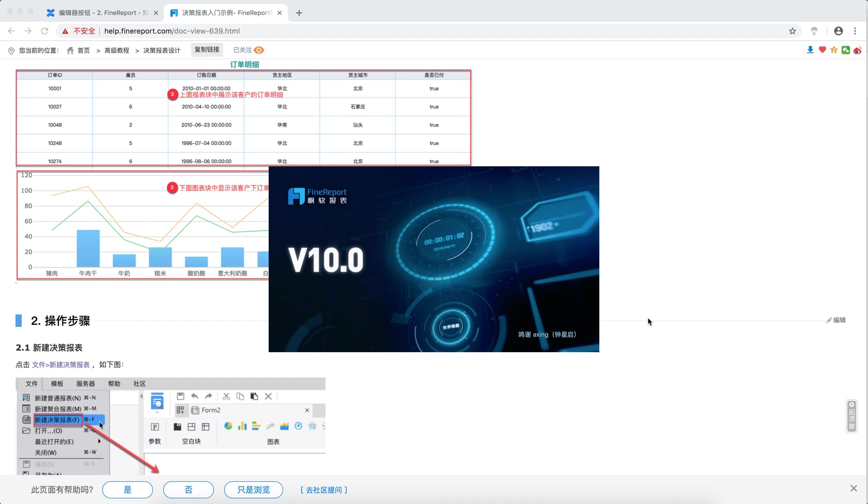Click the 复制链接 button
868x504 pixels.
pos(207,50)
